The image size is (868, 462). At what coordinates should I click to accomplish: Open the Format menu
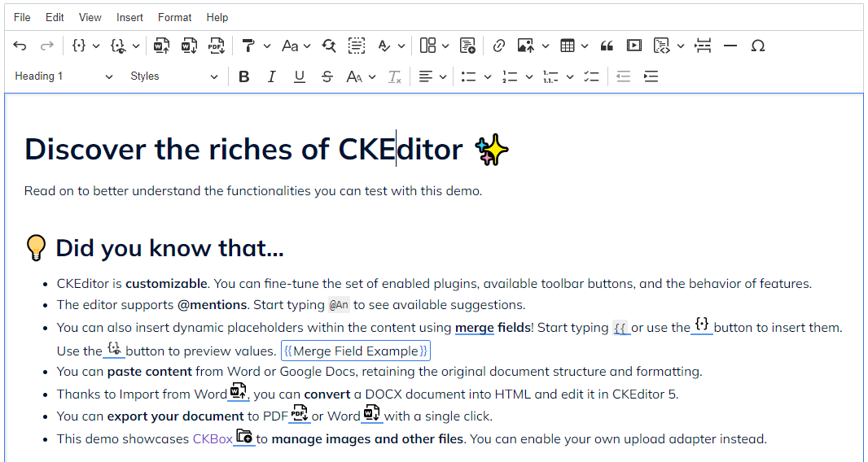pos(174,18)
